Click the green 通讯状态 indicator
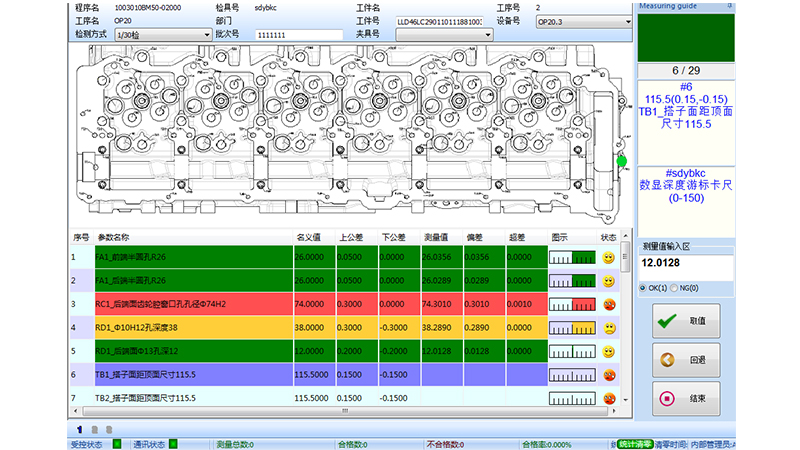800x450 pixels. (x=173, y=444)
